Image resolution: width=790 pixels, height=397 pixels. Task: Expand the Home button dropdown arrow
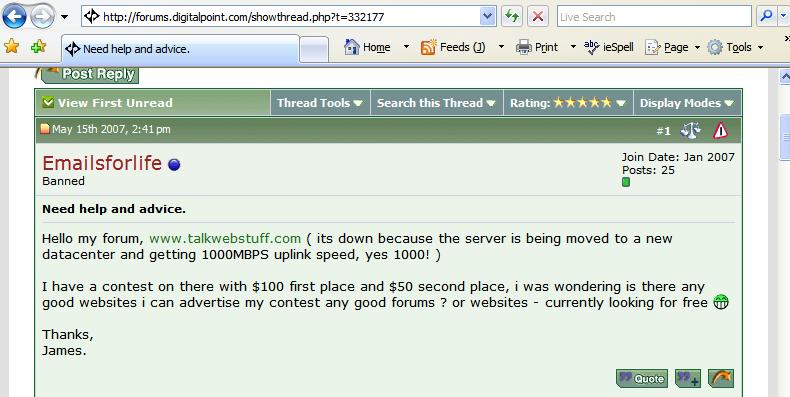406,47
